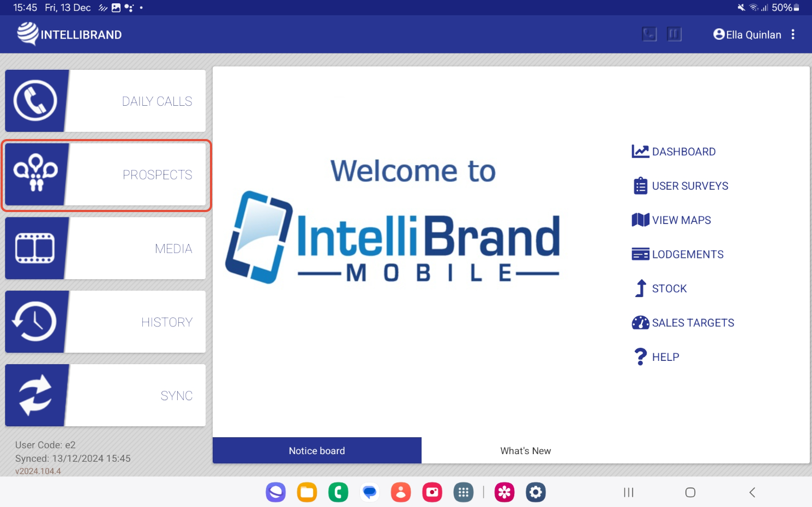Open the History tile
The image size is (812, 507).
click(105, 322)
